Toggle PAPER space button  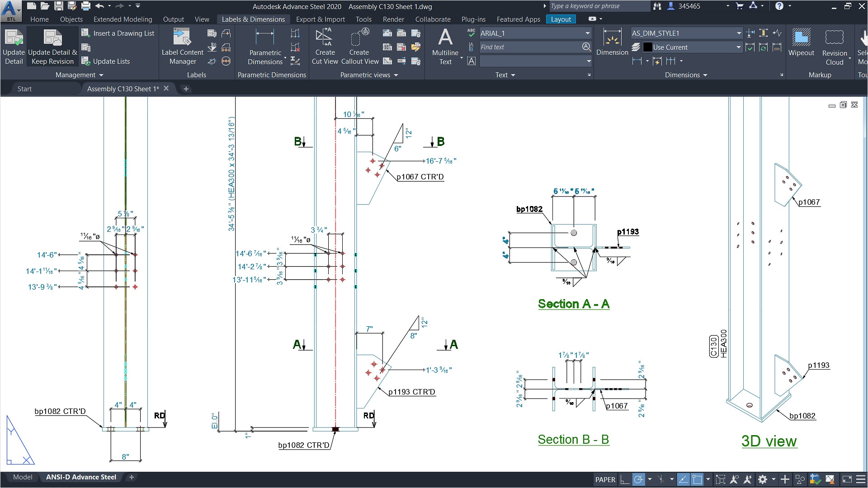pos(605,479)
